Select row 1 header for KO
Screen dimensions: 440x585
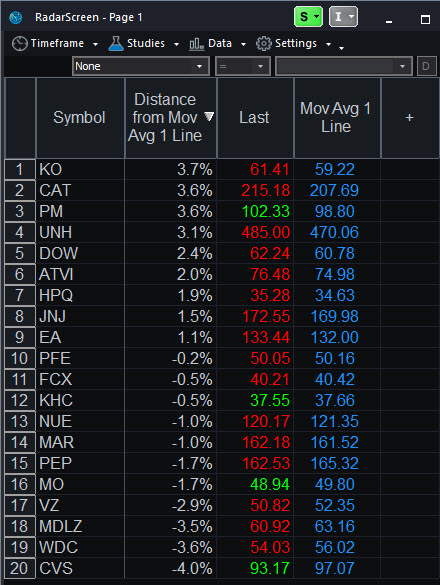tap(20, 170)
